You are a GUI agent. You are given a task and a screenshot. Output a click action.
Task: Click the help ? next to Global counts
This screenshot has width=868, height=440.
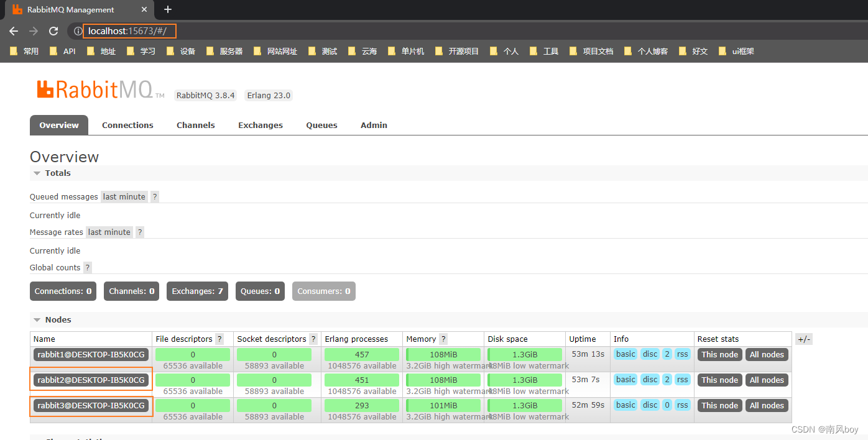[x=88, y=267]
